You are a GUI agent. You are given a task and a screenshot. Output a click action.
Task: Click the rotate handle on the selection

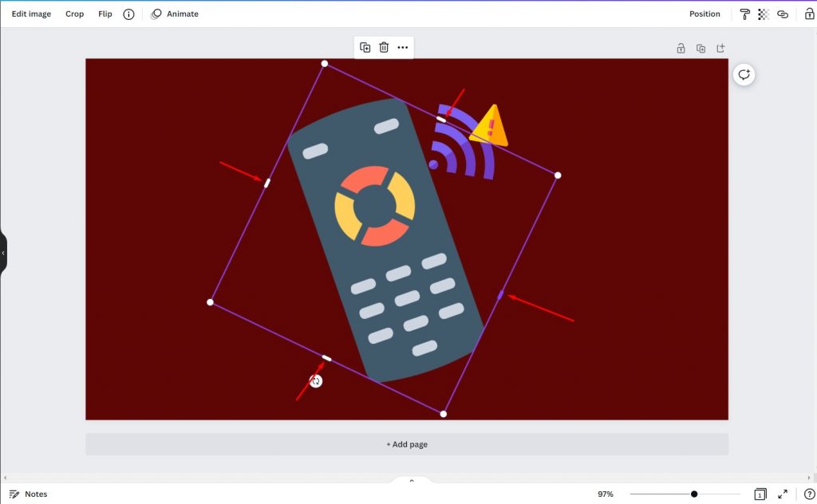[x=314, y=380]
